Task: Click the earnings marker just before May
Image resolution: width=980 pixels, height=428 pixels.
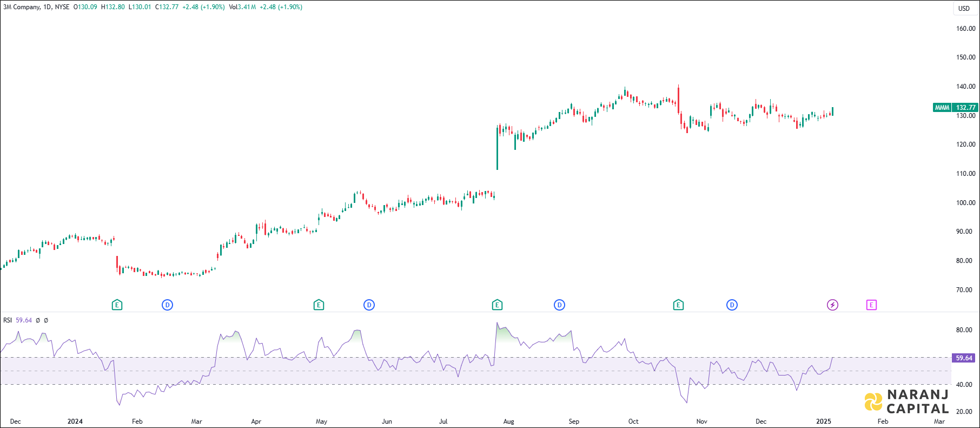Action: [319, 305]
